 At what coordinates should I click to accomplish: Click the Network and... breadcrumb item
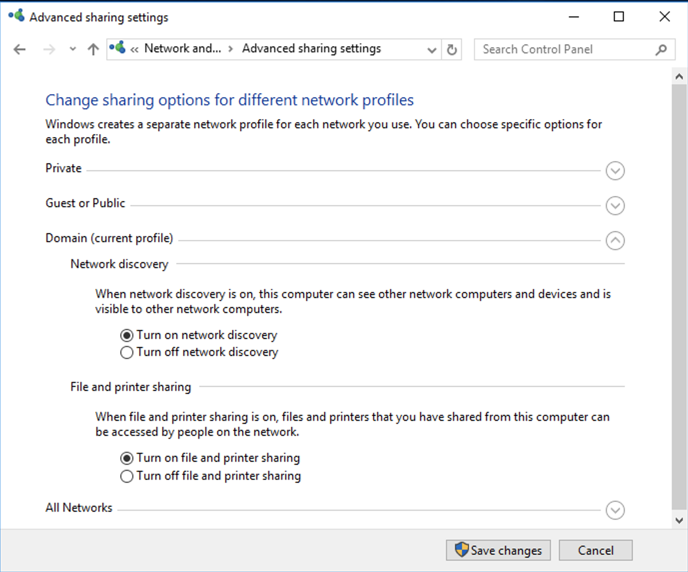pyautogui.click(x=182, y=49)
